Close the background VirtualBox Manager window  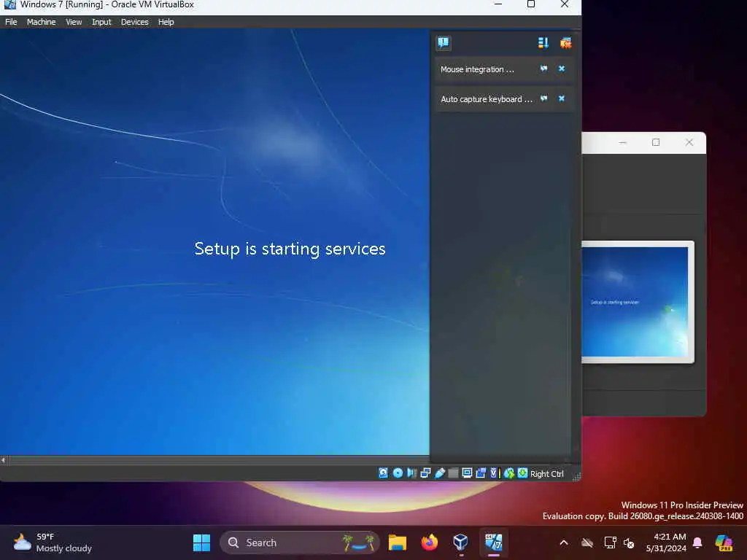tap(689, 142)
